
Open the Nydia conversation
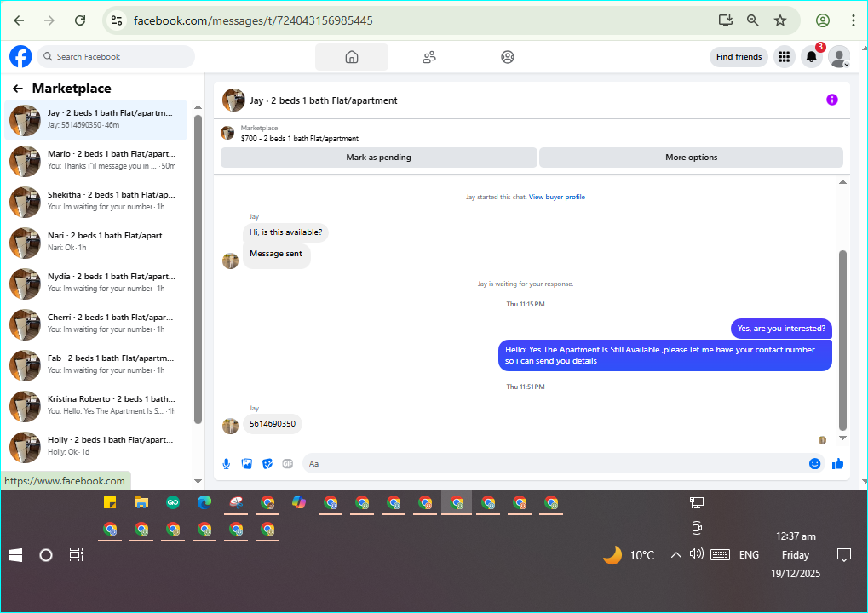click(x=95, y=284)
